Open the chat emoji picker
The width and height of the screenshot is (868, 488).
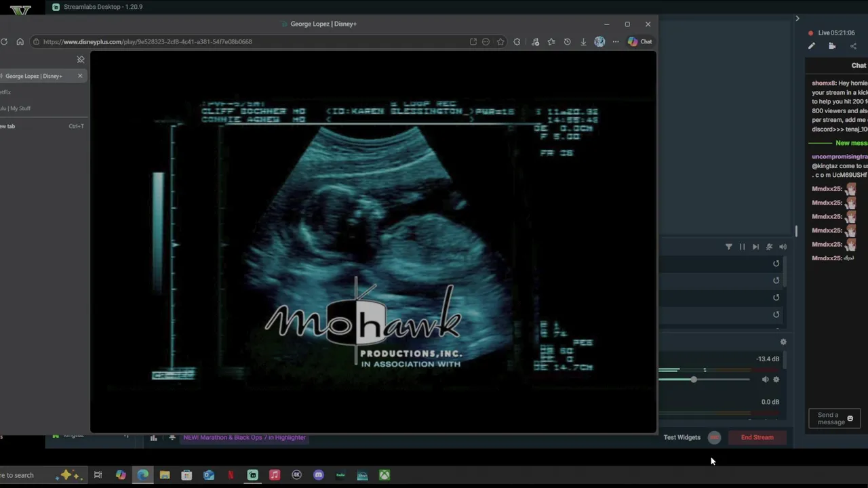pyautogui.click(x=850, y=419)
